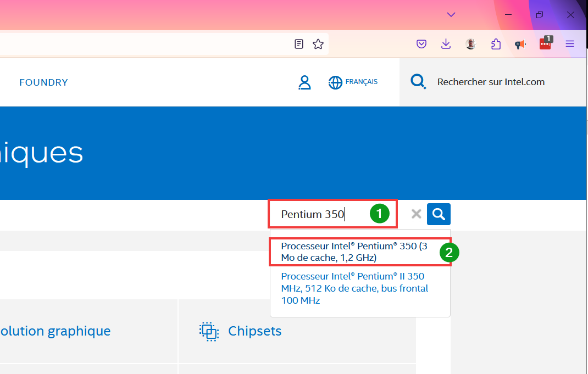
Task: Click the Chipsets chip icon
Action: point(209,332)
